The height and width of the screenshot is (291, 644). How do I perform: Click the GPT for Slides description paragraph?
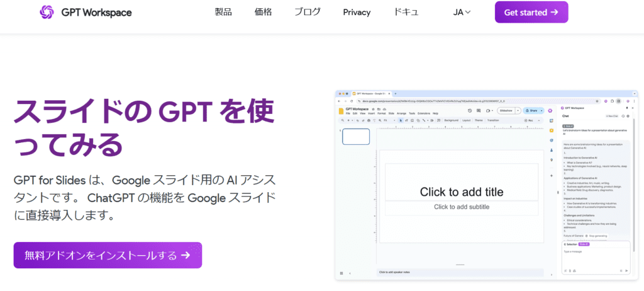[144, 198]
